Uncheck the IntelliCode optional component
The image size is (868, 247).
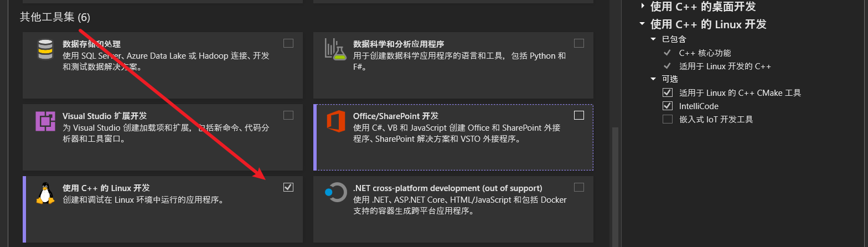point(668,106)
